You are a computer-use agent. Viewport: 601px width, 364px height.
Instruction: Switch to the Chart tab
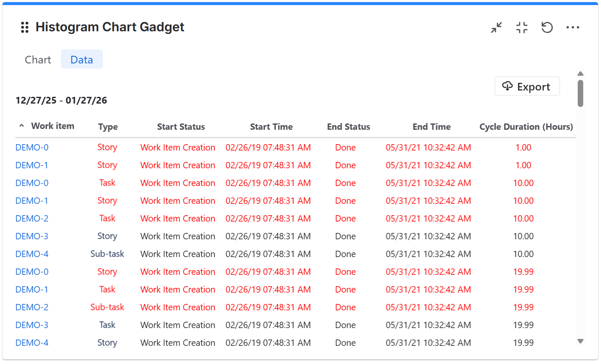click(x=38, y=59)
